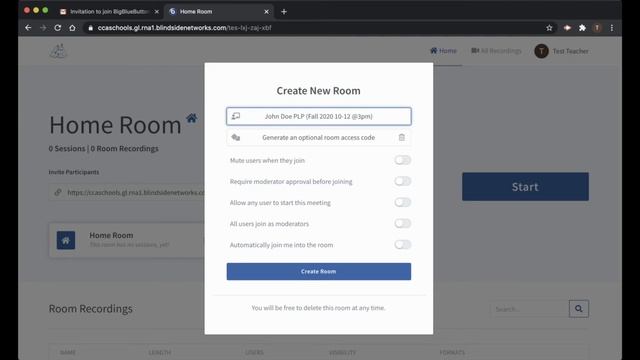Click the browser forward arrow
This screenshot has height=360, width=640.
pyautogui.click(x=43, y=28)
